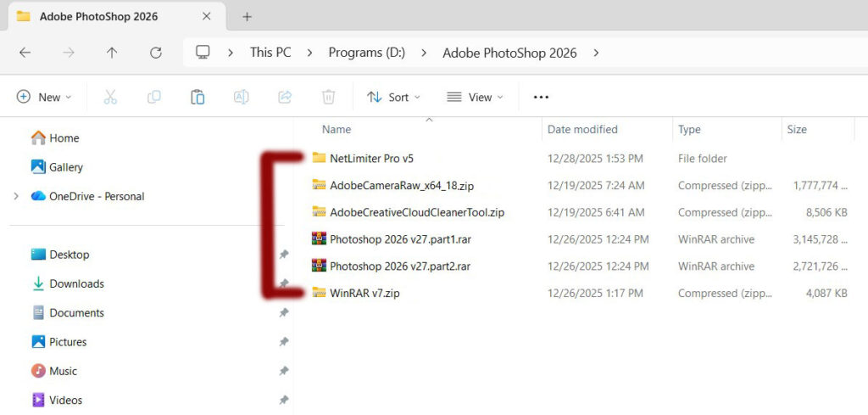Click the Copy icon in toolbar
Screen dimensions: 868x415
pyautogui.click(x=153, y=98)
